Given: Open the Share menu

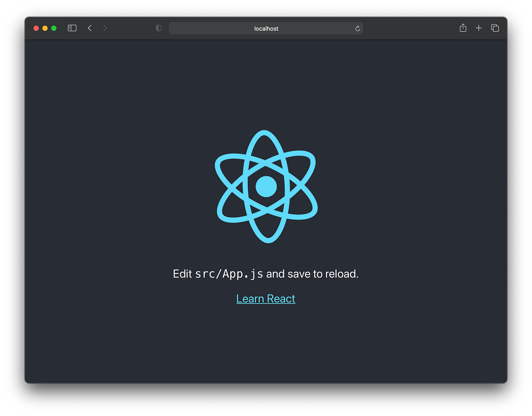Looking at the screenshot, I should (x=463, y=28).
